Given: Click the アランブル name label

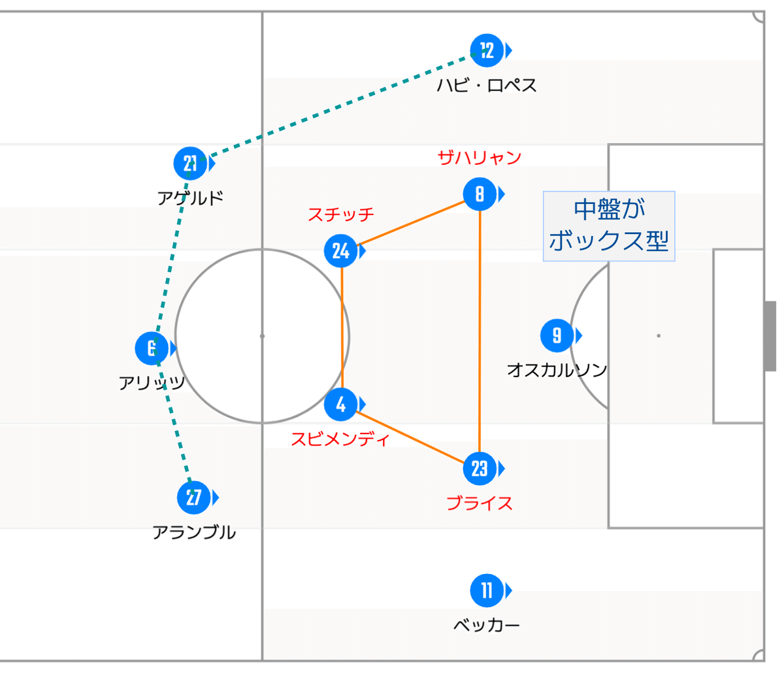Looking at the screenshot, I should pyautogui.click(x=194, y=532).
